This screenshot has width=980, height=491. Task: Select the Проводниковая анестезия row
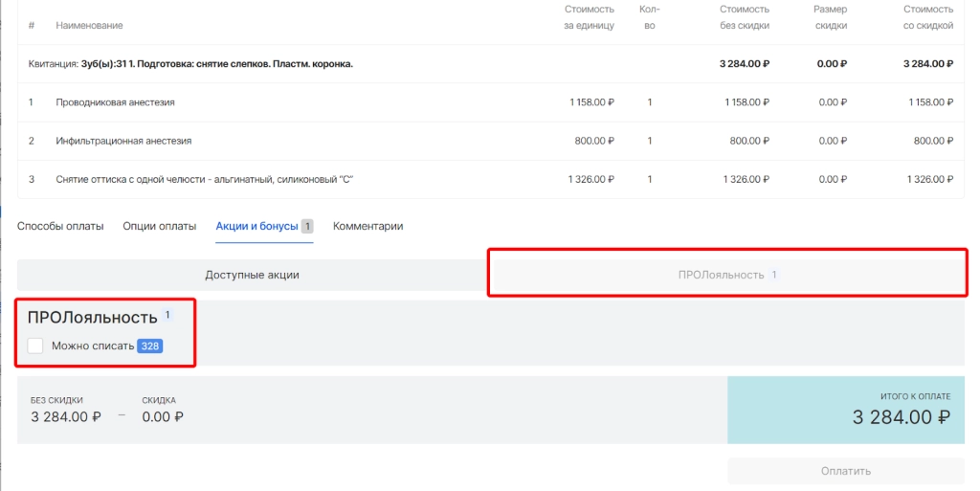coord(115,102)
